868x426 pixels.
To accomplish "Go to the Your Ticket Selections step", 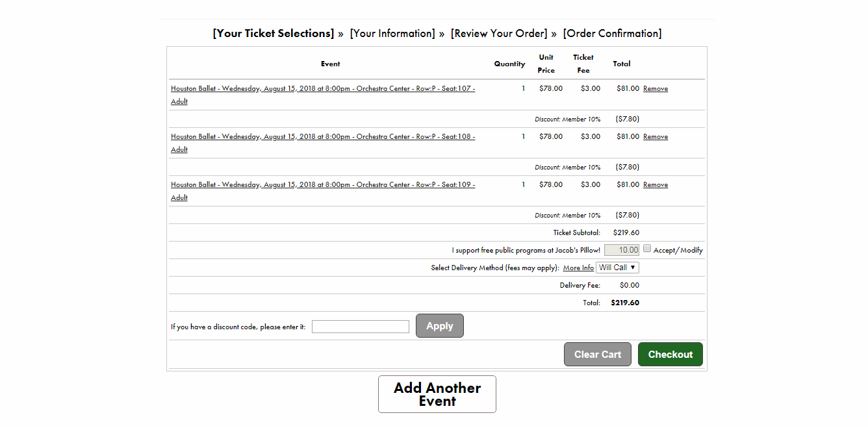I will [x=274, y=33].
